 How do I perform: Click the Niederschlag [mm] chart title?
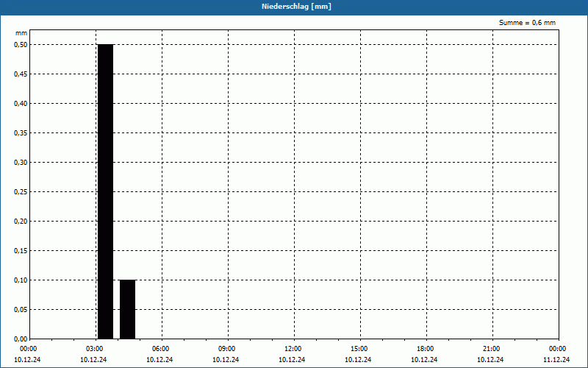coord(296,7)
